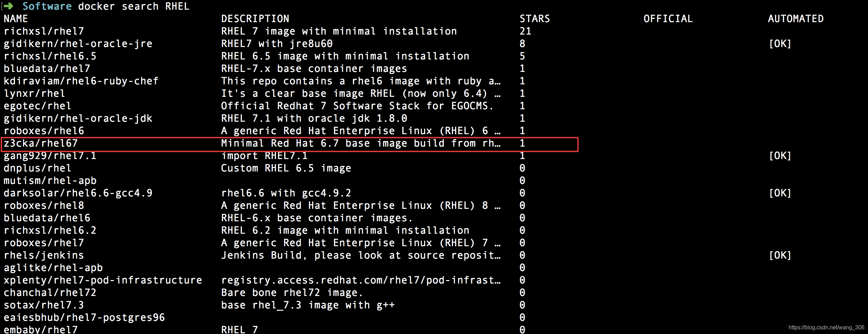Select the egotec/rhel image name

(38, 106)
